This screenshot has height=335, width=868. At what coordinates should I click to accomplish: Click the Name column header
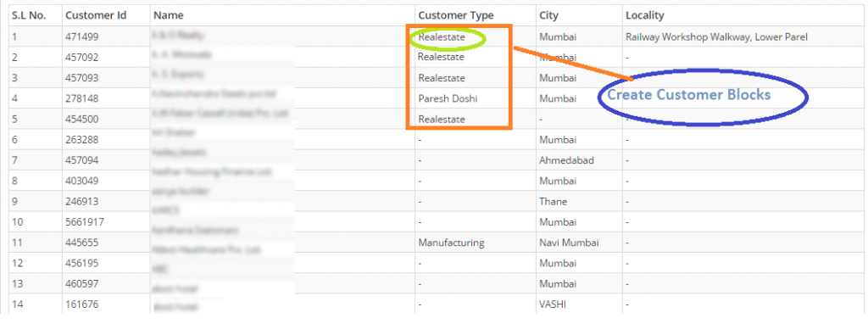[x=169, y=15]
